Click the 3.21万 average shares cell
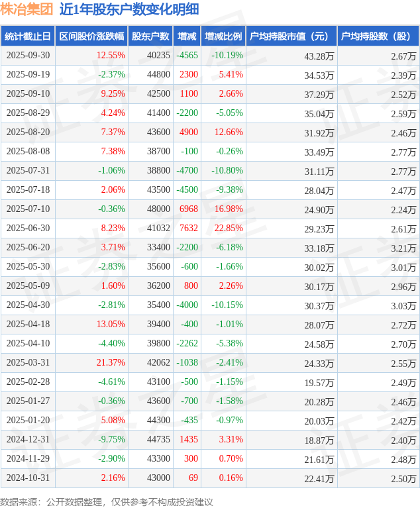Screen dimensions: 420x508 coord(403,248)
